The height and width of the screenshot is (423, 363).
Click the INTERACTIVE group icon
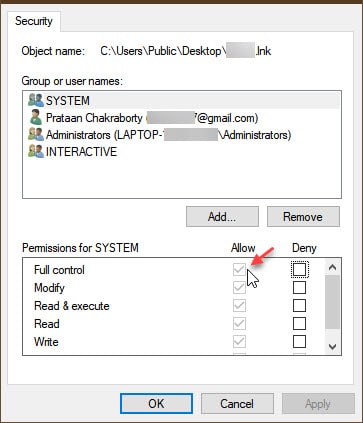tap(36, 152)
